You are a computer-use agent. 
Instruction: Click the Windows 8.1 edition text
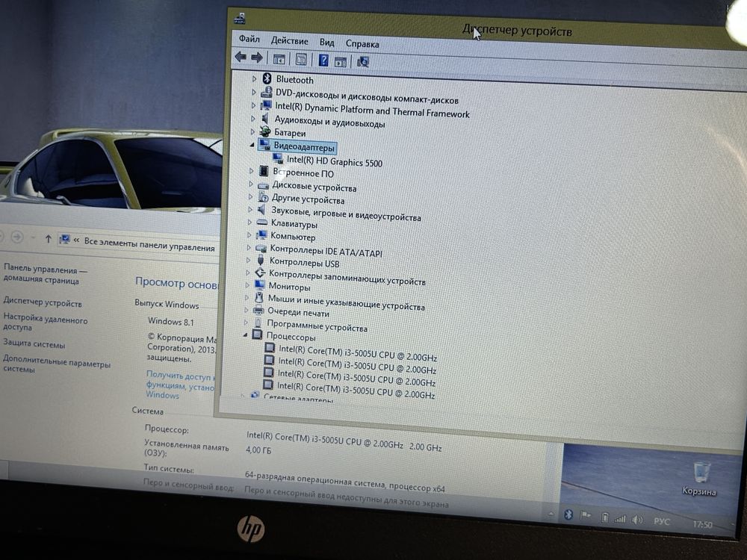(170, 321)
